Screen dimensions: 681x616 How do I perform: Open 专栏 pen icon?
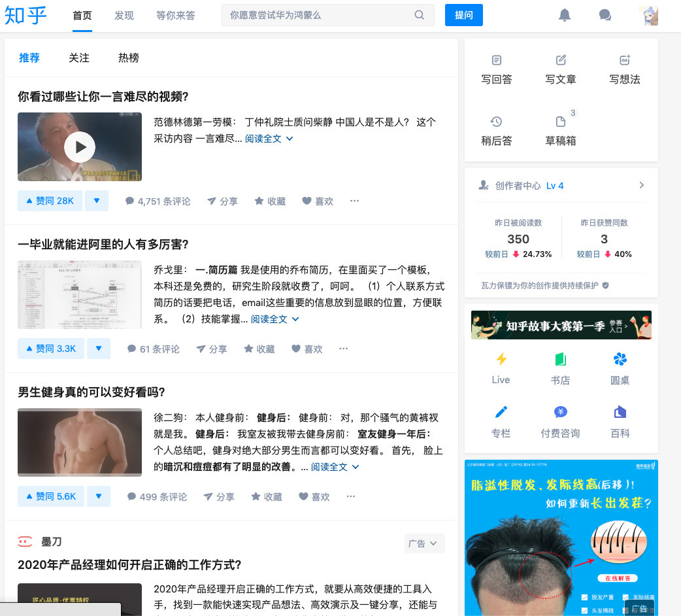click(x=501, y=412)
